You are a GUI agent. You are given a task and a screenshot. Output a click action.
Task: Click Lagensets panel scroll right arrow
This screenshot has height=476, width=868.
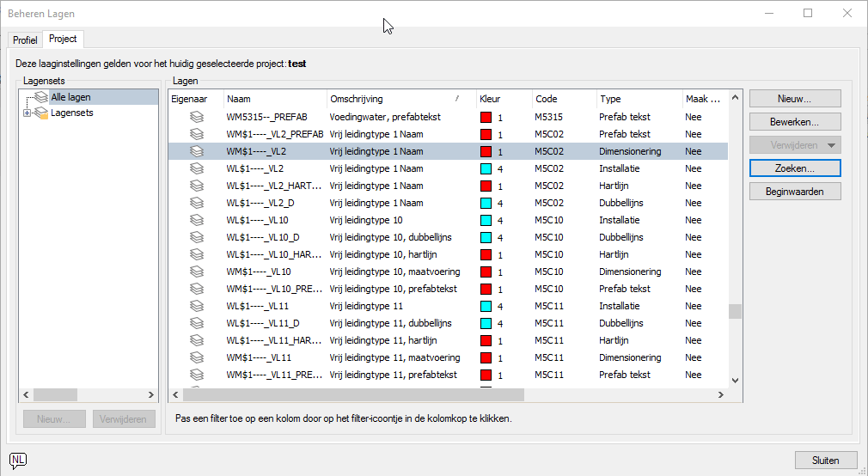pyautogui.click(x=150, y=394)
